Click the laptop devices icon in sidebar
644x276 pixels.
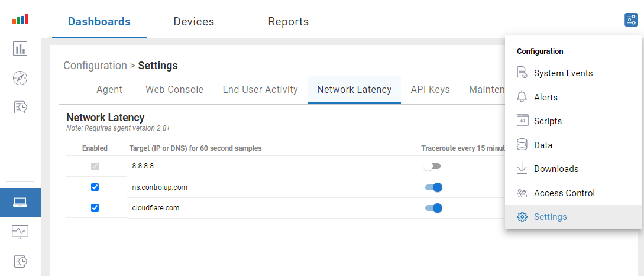pos(20,203)
